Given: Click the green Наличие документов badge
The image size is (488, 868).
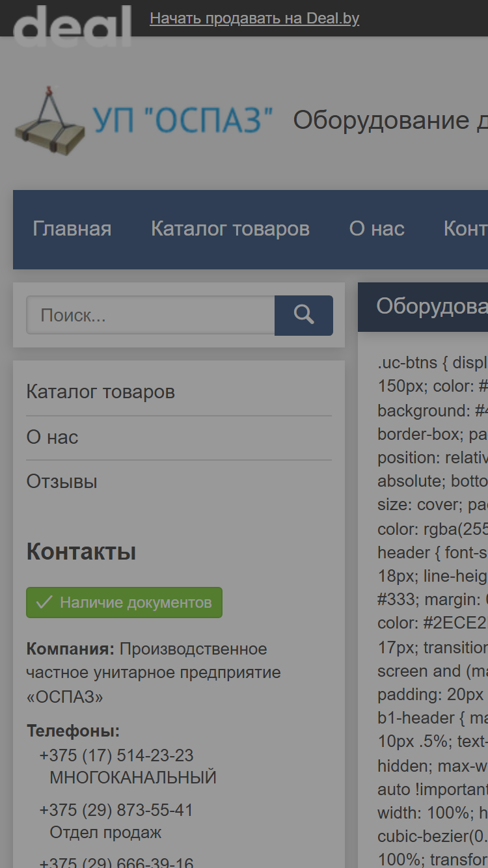Looking at the screenshot, I should 124,603.
